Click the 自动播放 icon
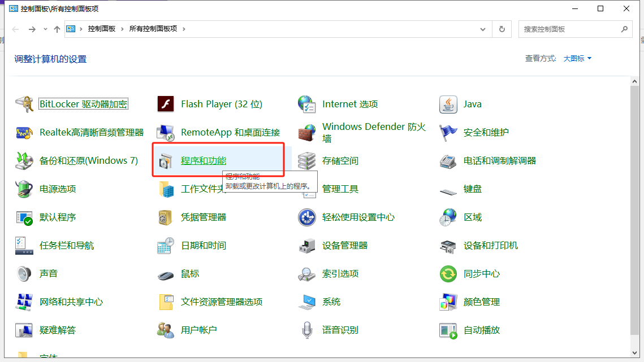 (x=448, y=330)
